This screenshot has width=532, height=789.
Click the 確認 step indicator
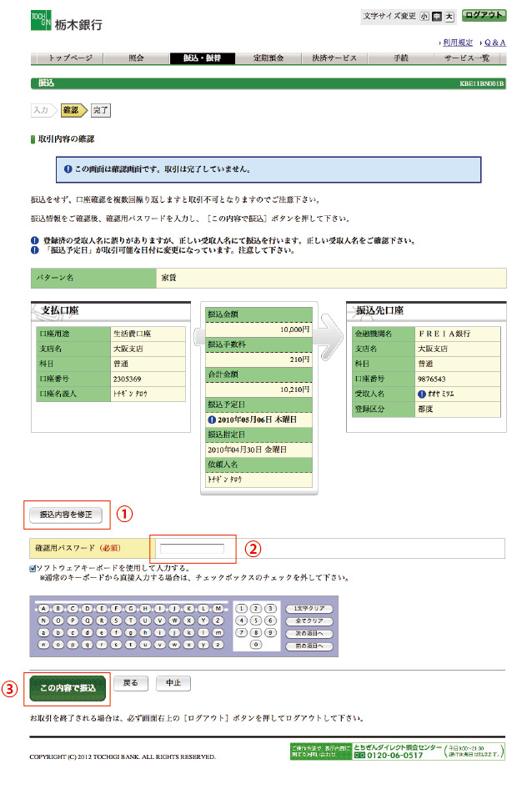(x=73, y=110)
